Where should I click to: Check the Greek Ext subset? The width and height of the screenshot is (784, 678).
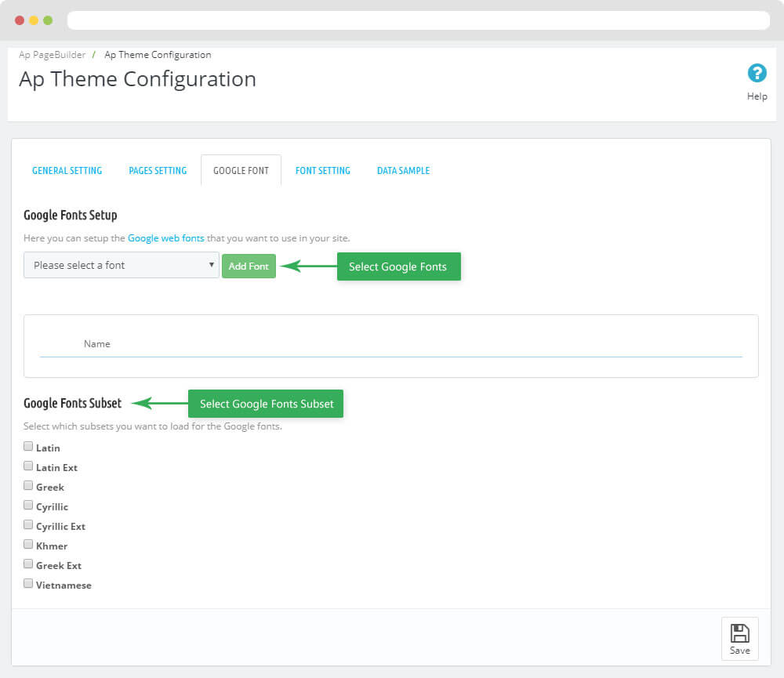(28, 564)
